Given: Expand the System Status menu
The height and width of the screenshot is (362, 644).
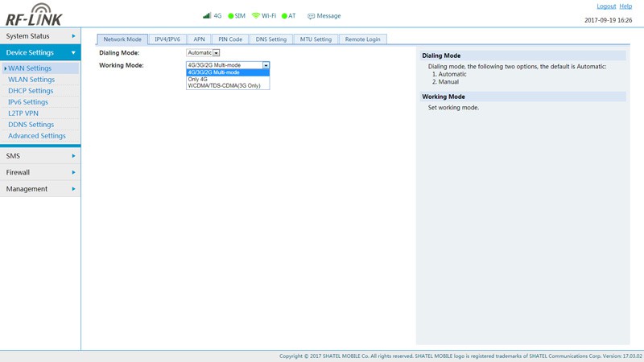Looking at the screenshot, I should pyautogui.click(x=39, y=36).
